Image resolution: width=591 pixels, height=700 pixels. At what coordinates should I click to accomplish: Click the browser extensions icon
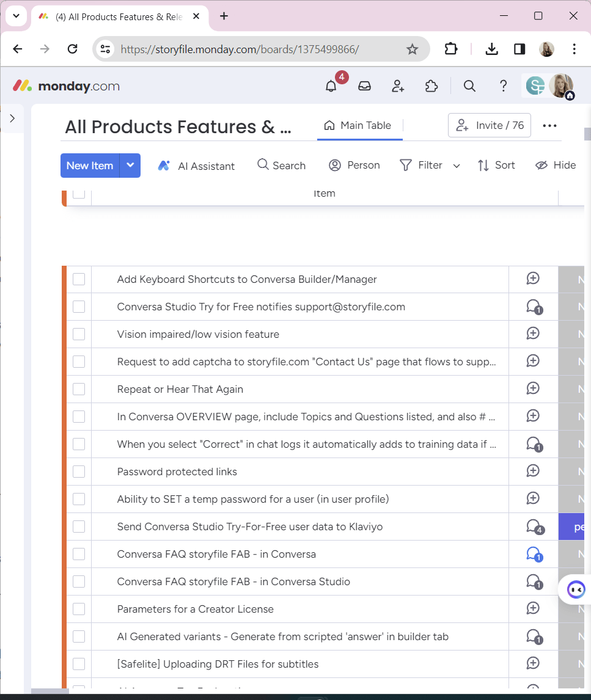click(450, 49)
